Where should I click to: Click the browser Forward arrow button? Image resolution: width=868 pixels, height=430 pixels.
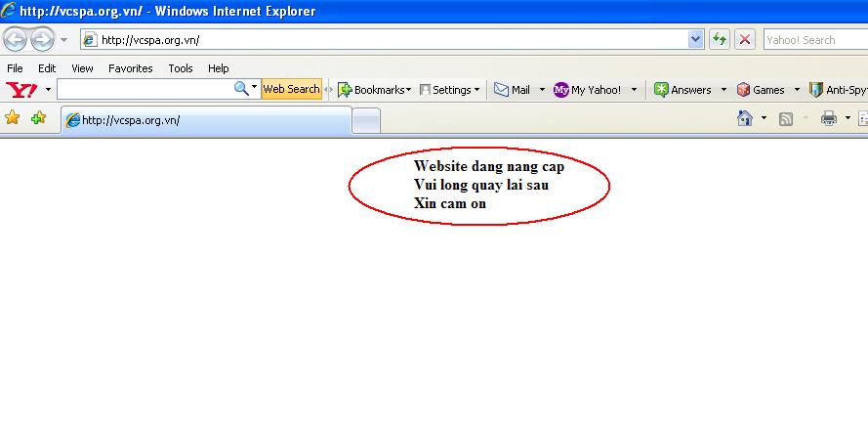42,40
